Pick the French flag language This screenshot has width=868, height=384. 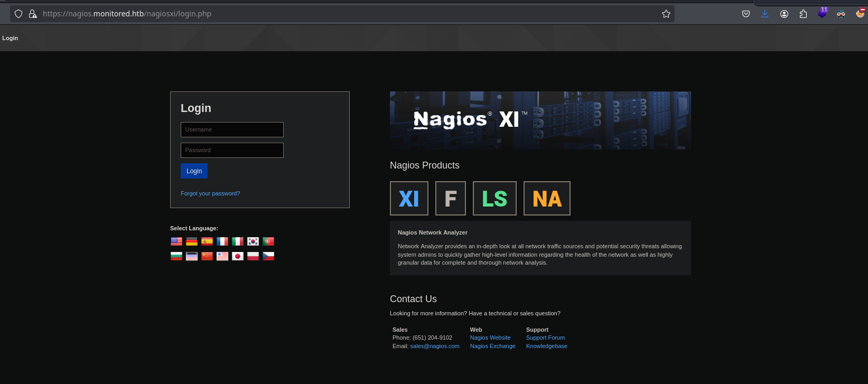point(222,241)
